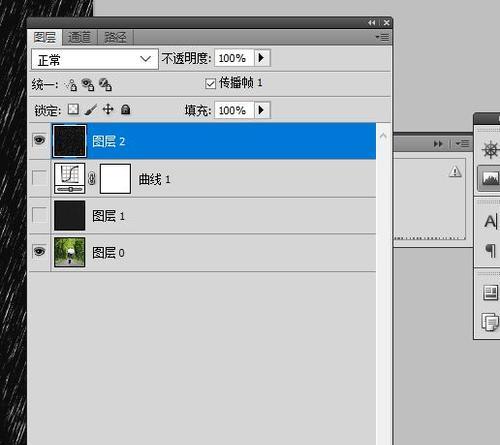500x445 pixels.
Task: Hide layer 图层 2 with eye icon
Action: (39, 140)
